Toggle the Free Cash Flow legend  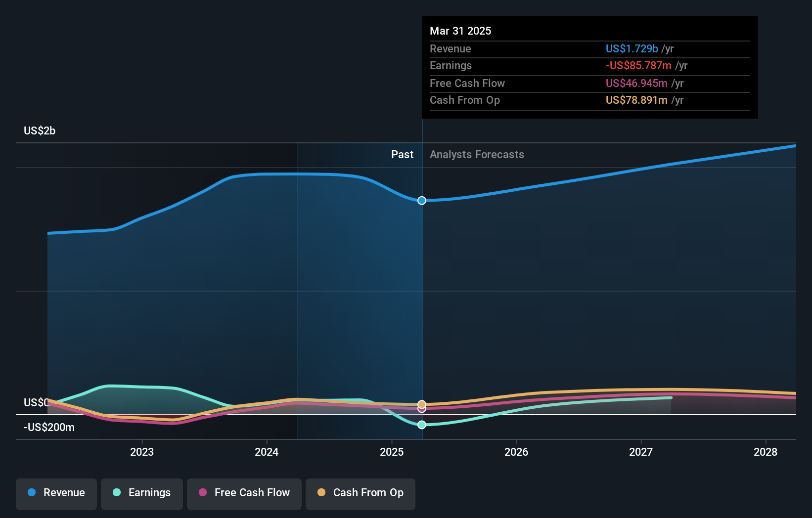coord(244,494)
